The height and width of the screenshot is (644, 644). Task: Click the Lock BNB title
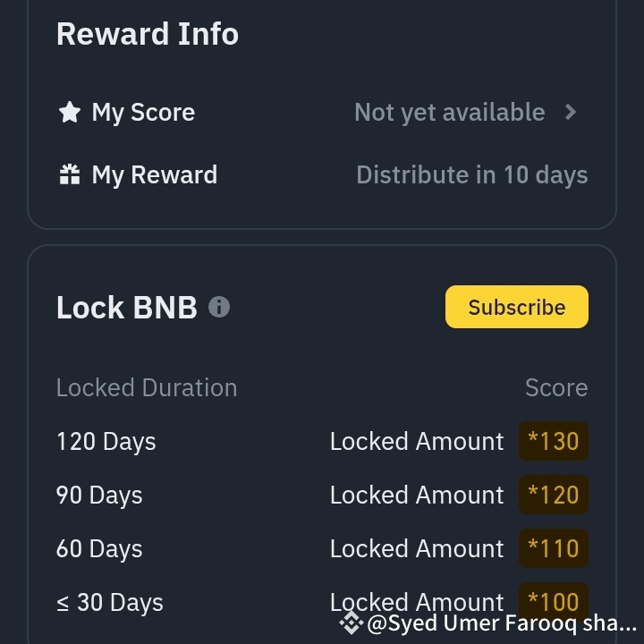(x=126, y=307)
